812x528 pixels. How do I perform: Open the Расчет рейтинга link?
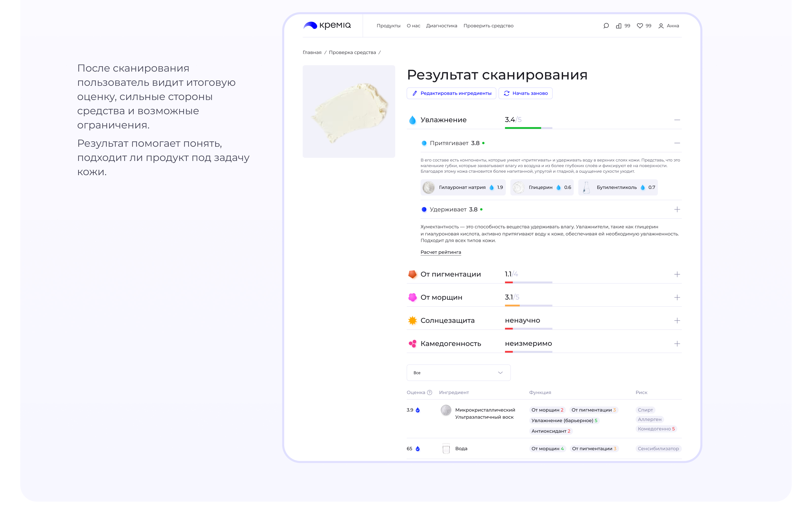pyautogui.click(x=441, y=252)
